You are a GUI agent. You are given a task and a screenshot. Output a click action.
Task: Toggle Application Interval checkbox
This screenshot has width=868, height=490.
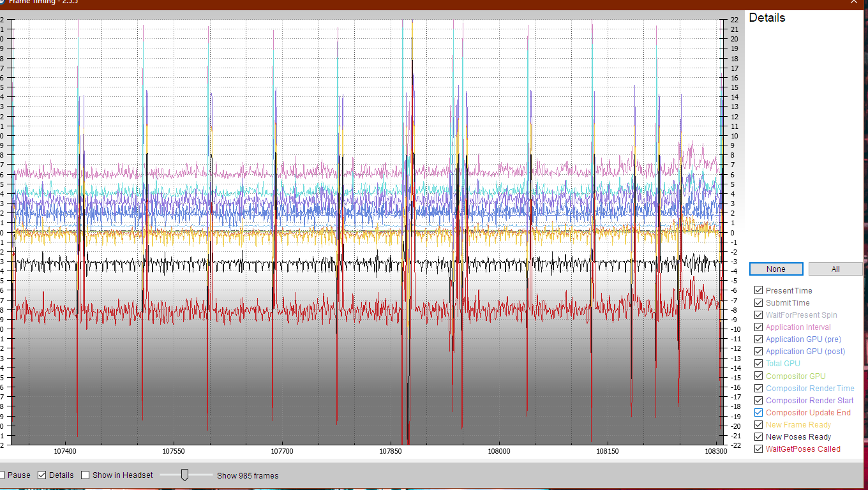[758, 327]
